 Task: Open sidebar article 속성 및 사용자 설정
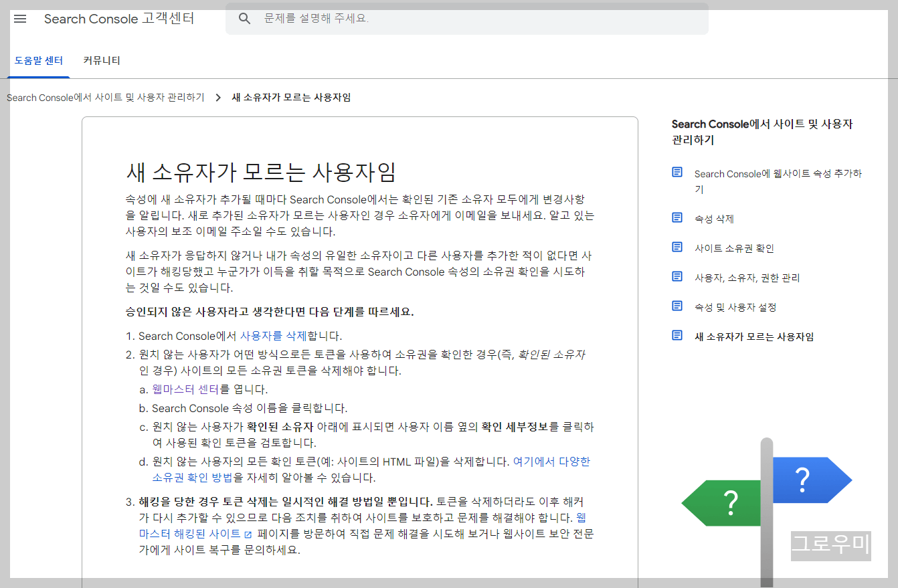735,307
